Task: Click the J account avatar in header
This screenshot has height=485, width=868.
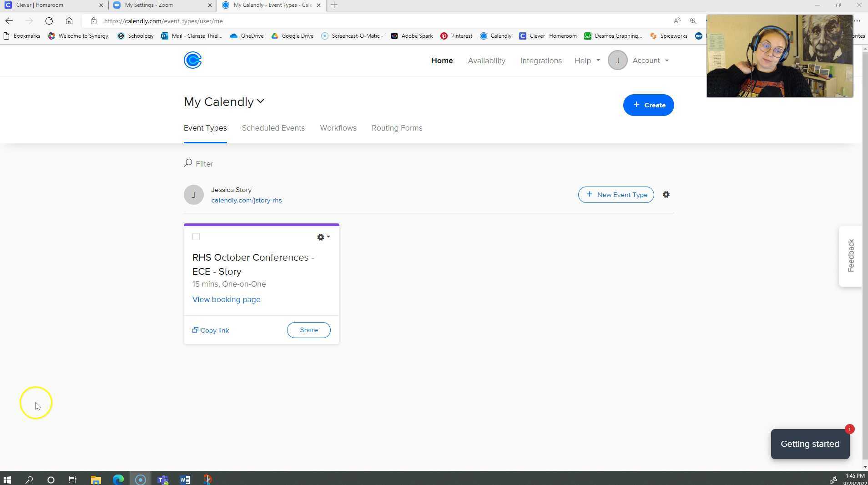Action: click(x=617, y=61)
